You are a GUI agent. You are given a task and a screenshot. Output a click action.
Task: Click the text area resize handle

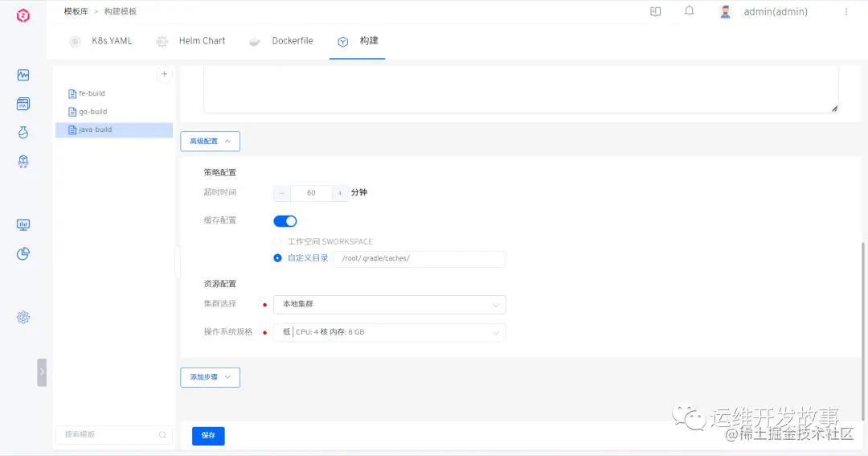click(x=834, y=109)
